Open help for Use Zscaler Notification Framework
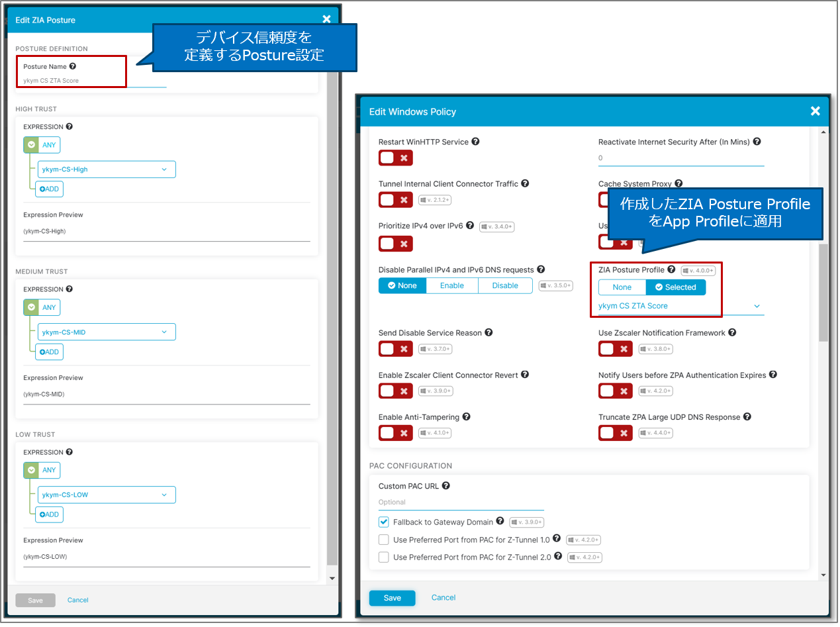840x627 pixels. (732, 332)
